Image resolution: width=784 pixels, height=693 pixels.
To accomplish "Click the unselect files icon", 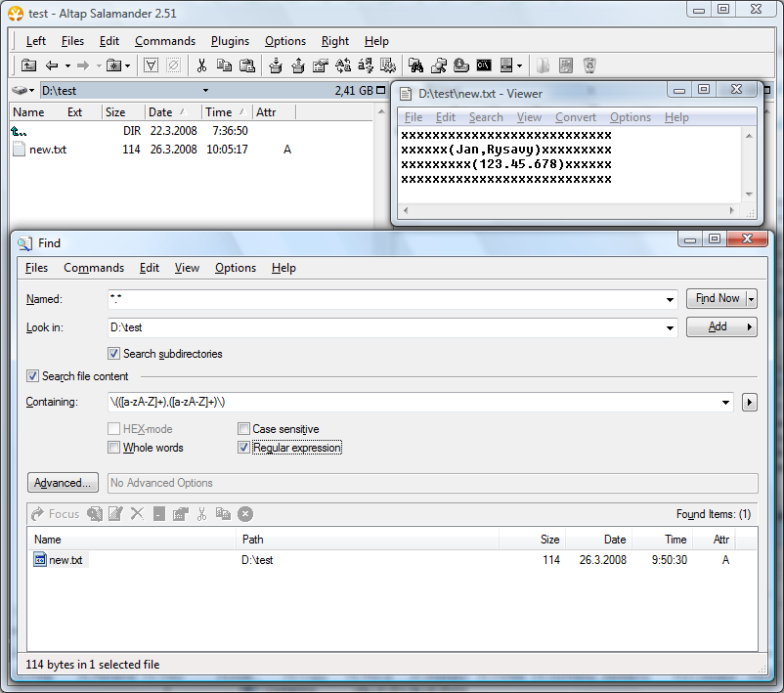I will (x=173, y=65).
